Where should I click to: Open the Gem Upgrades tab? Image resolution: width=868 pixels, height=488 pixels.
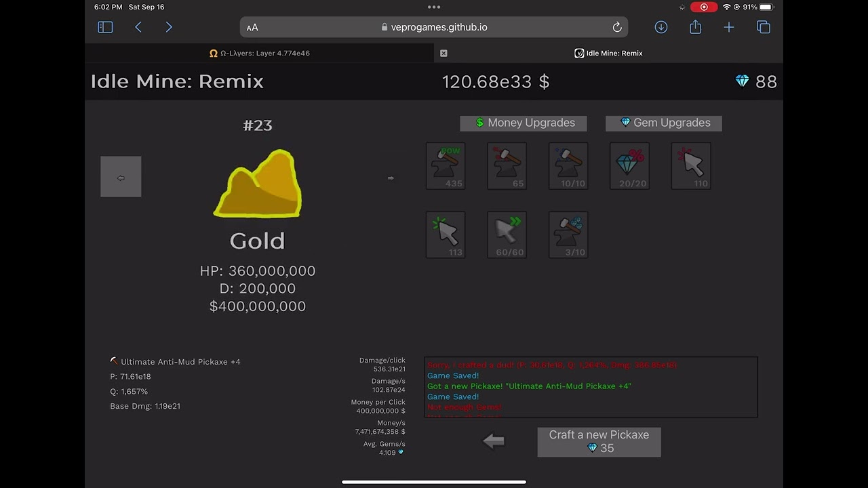(x=664, y=123)
